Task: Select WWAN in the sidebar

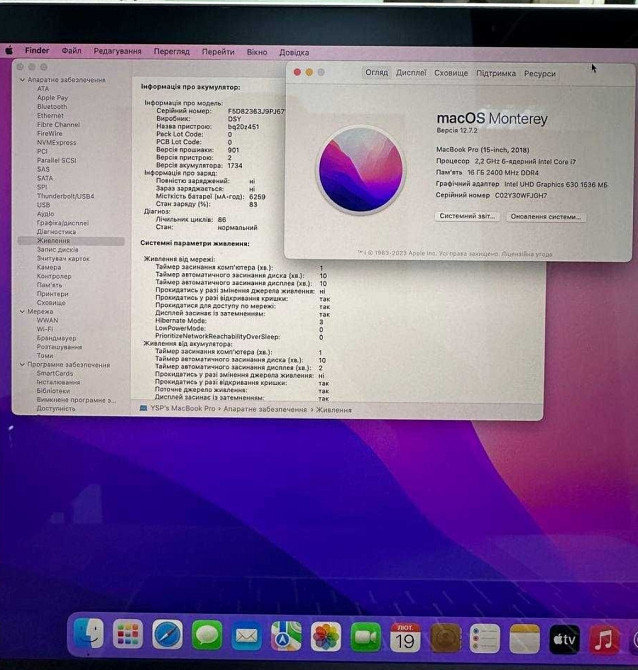Action: click(x=47, y=320)
